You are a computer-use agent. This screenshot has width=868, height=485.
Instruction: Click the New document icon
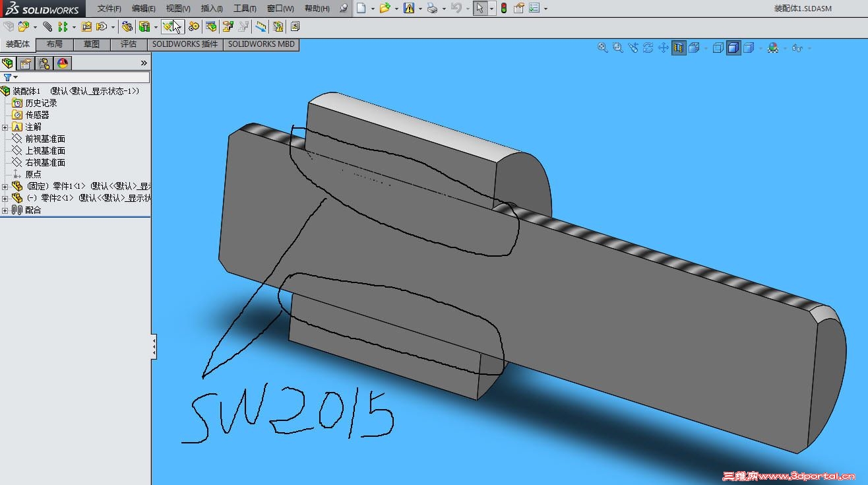coord(361,9)
